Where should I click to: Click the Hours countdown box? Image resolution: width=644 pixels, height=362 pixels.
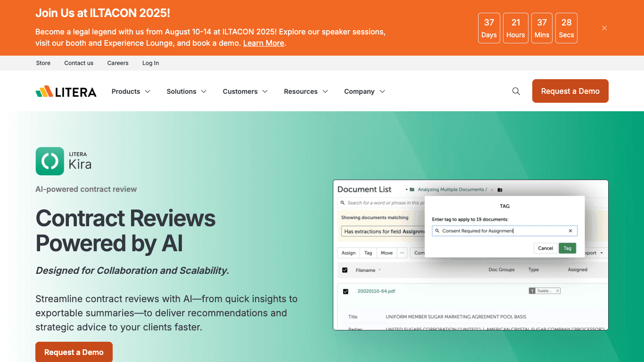516,28
